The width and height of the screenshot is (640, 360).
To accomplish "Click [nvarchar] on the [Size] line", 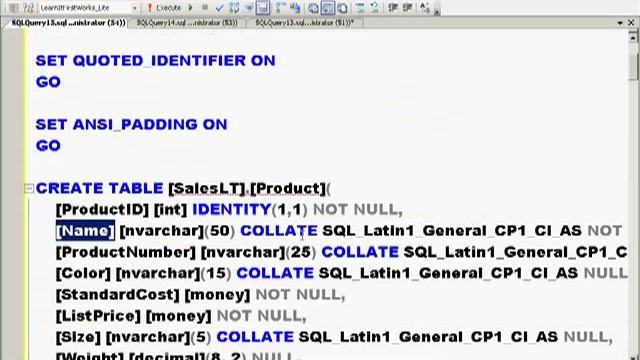I will (148, 337).
